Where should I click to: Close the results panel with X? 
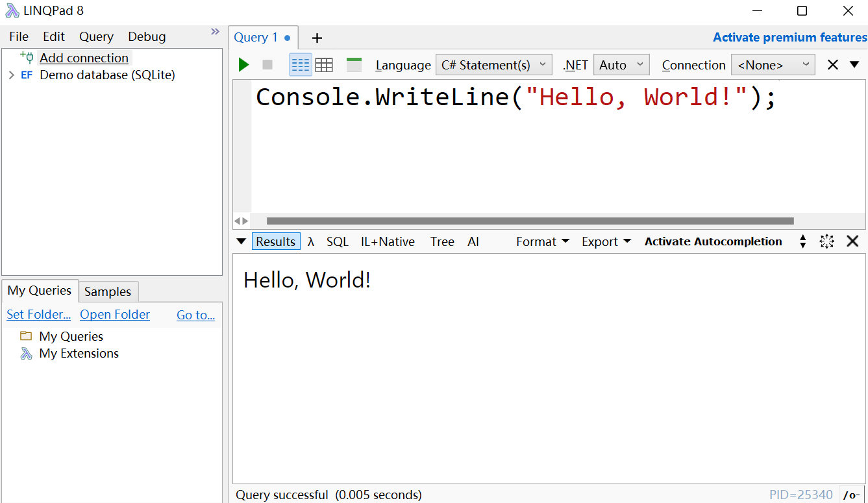point(852,241)
